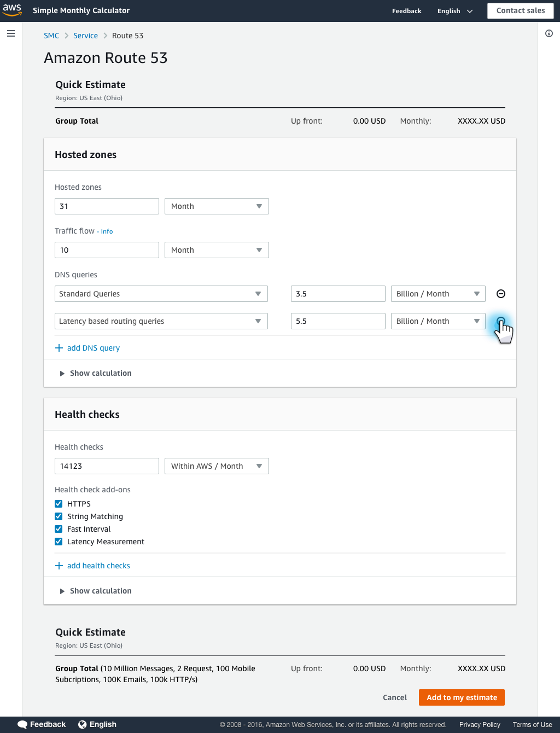560x733 pixels.
Task: Click the info panel icon at top right
Action: tap(549, 33)
